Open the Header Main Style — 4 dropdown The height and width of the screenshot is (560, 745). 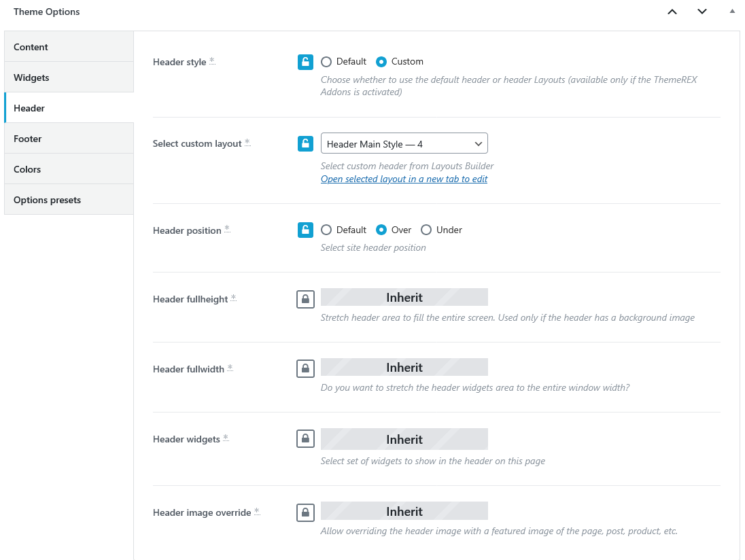tap(404, 143)
